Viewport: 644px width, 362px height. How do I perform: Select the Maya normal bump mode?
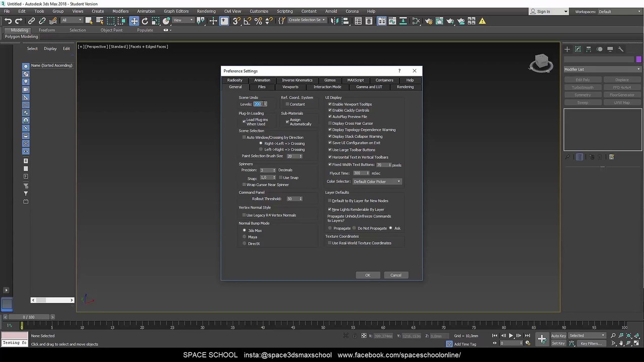tap(245, 237)
